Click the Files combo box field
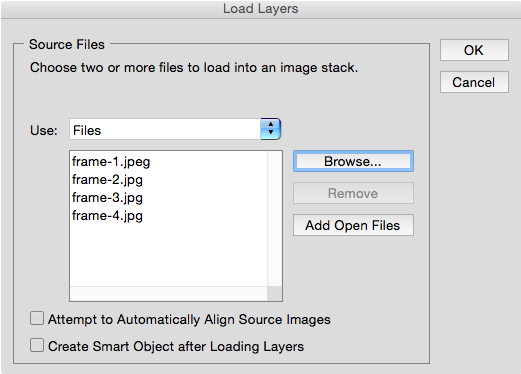Viewport: 521px width, 374px height. pyautogui.click(x=165, y=129)
